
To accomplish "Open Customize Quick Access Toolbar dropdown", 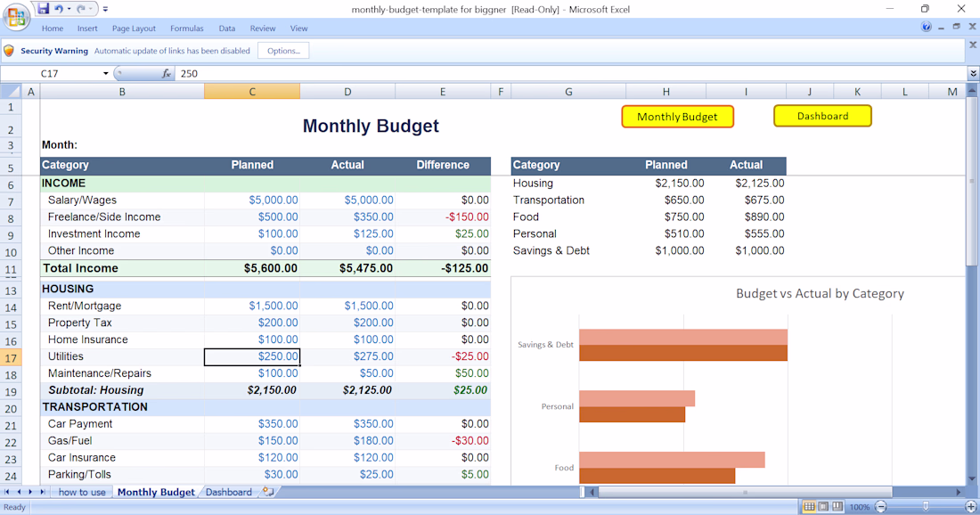I will 105,10.
